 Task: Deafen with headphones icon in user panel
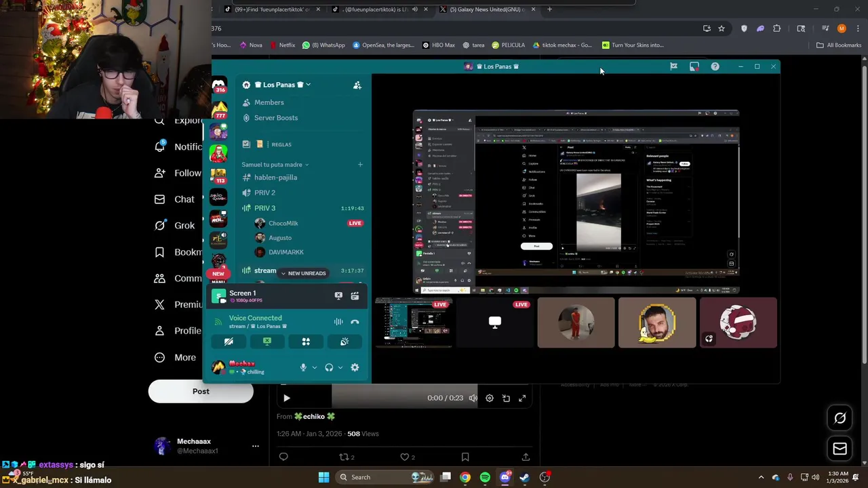point(329,367)
